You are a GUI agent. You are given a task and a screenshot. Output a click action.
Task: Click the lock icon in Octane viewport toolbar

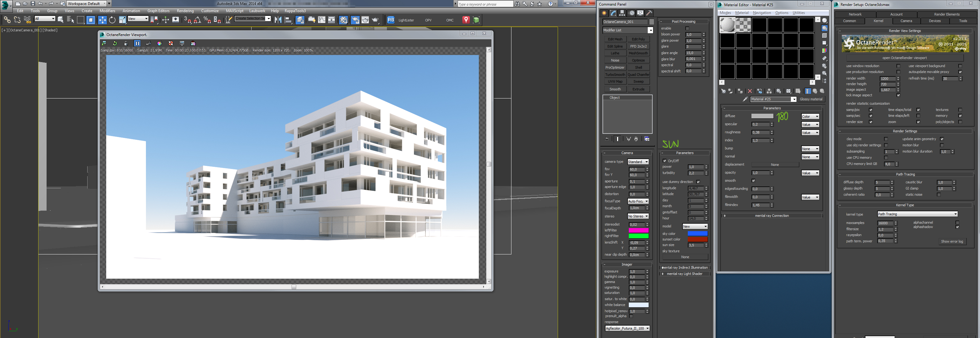point(126,43)
